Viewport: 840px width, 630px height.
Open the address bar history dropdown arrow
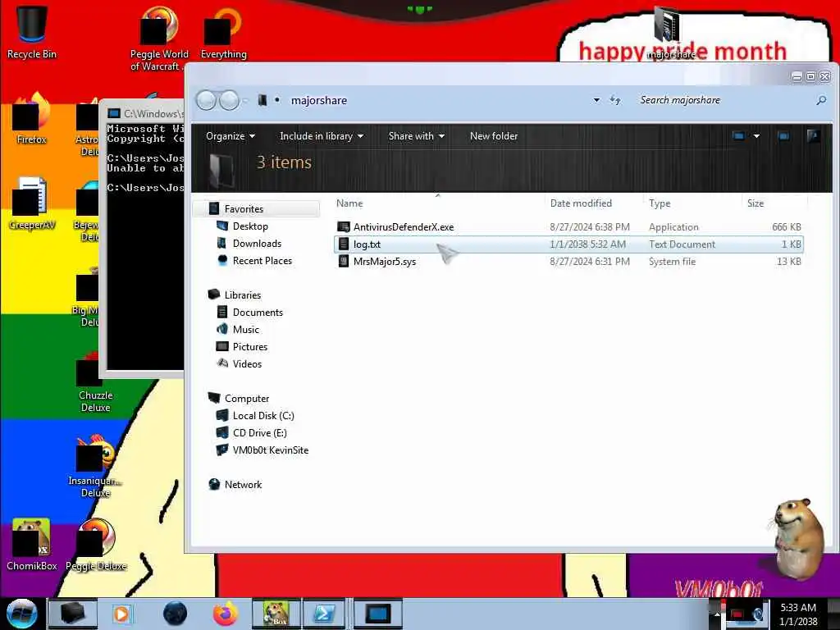(596, 100)
